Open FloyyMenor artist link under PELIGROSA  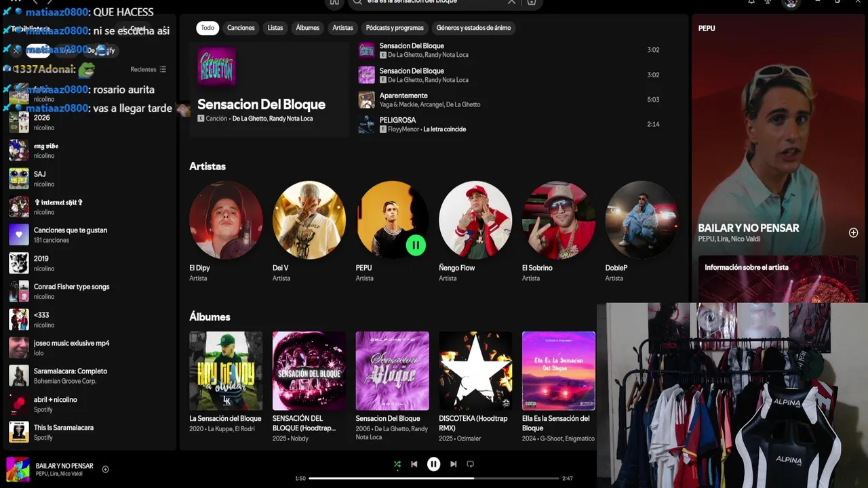403,129
